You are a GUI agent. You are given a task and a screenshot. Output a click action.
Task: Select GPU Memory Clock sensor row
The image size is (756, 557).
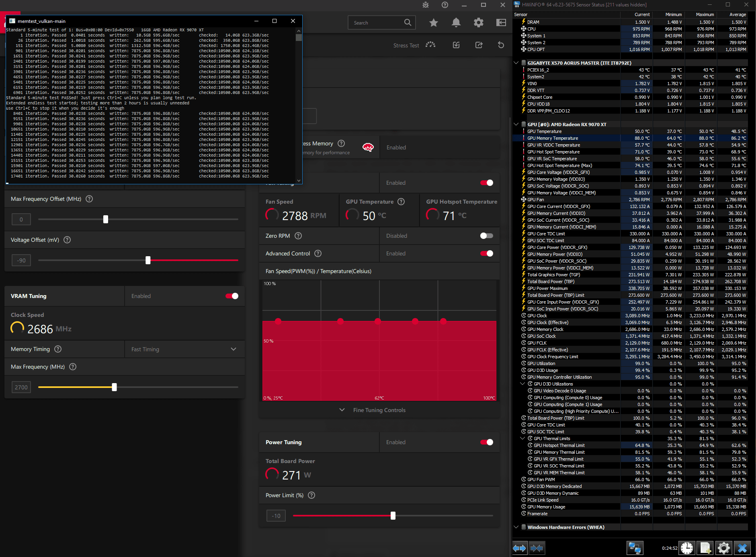click(x=631, y=329)
